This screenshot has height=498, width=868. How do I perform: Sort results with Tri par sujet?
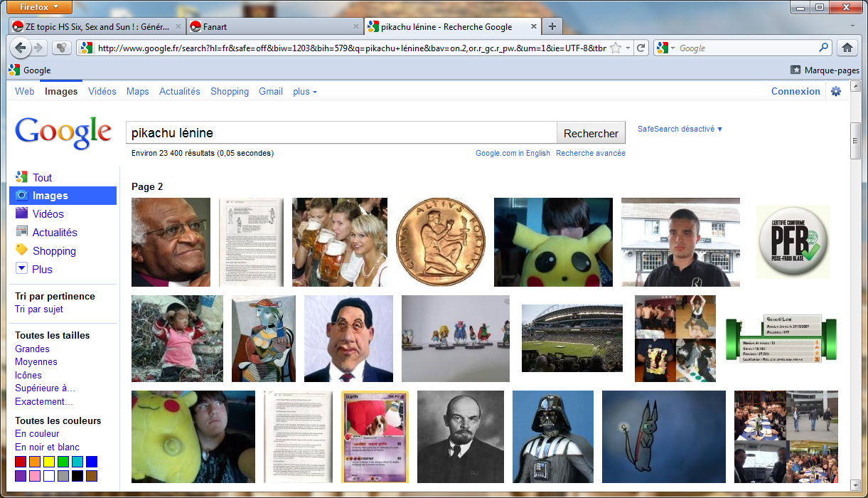[x=39, y=309]
